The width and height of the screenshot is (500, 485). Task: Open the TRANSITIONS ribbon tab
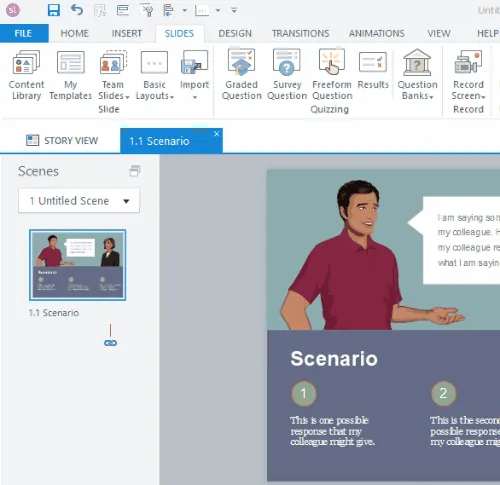click(x=300, y=33)
